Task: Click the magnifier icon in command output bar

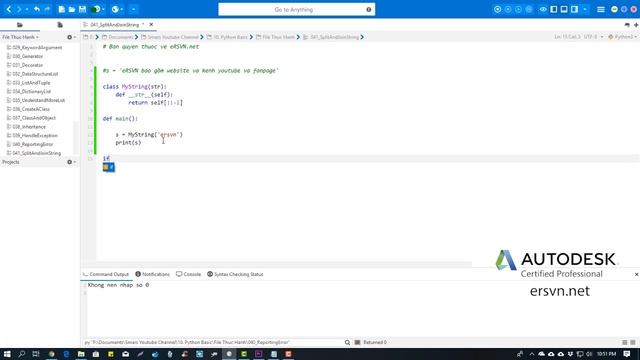Action: pyautogui.click(x=347, y=342)
